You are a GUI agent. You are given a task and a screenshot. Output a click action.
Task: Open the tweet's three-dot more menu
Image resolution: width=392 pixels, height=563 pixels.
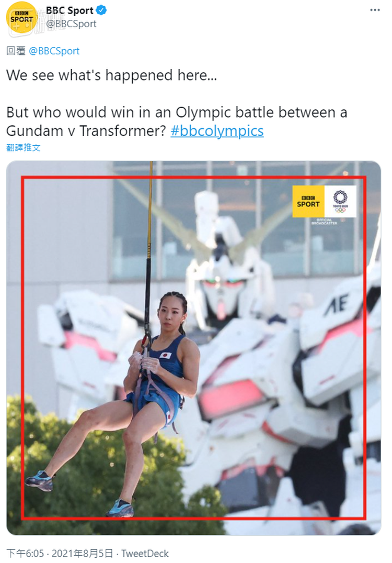pos(375,10)
